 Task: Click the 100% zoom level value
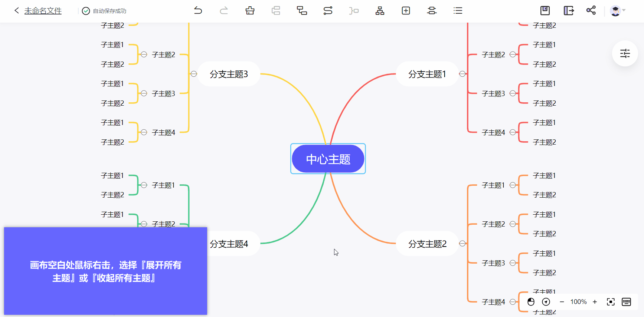tap(578, 302)
